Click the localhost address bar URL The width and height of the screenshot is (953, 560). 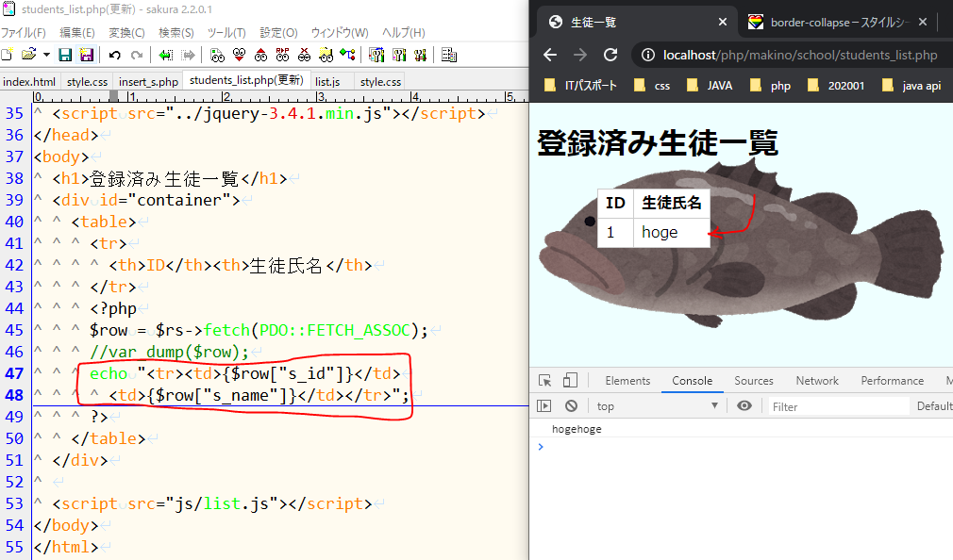pos(800,56)
